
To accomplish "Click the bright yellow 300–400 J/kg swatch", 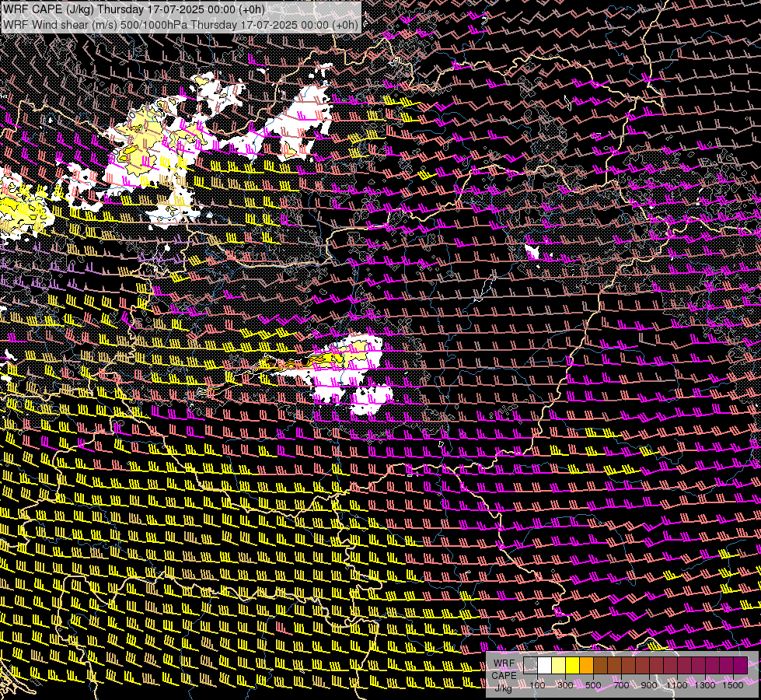I will pos(573,665).
